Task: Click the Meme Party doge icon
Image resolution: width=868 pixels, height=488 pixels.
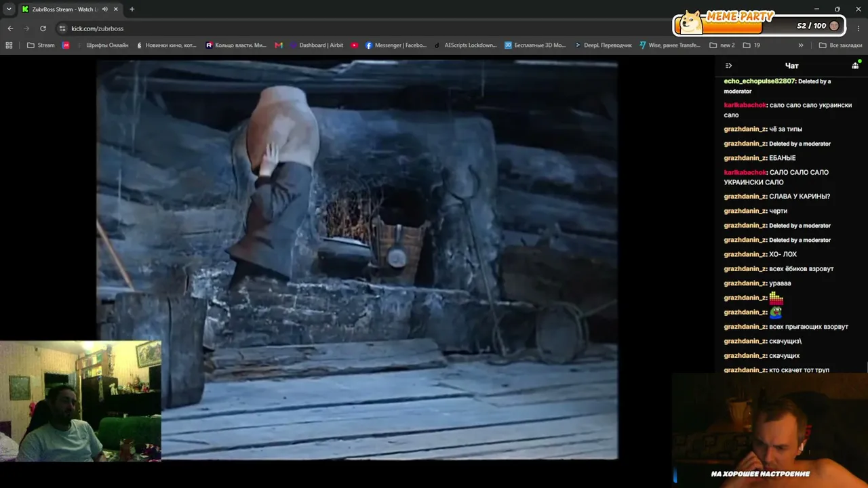Action: pyautogui.click(x=691, y=22)
